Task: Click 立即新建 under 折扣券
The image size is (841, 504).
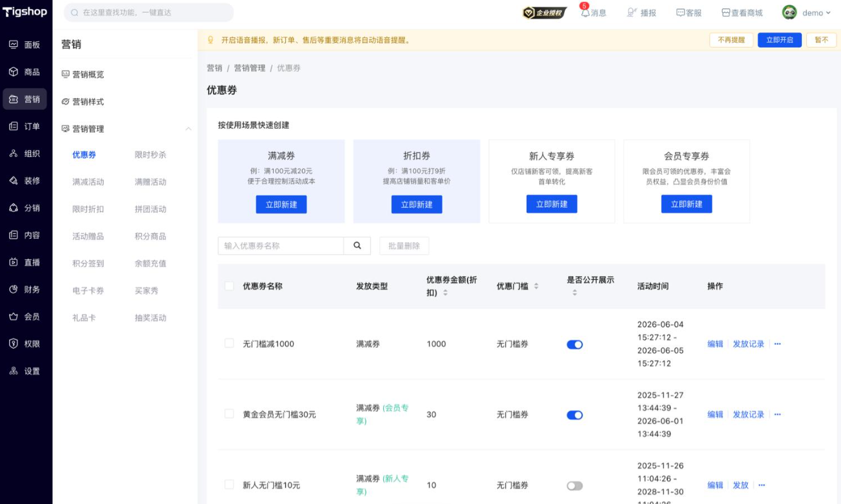Action: pos(417,204)
